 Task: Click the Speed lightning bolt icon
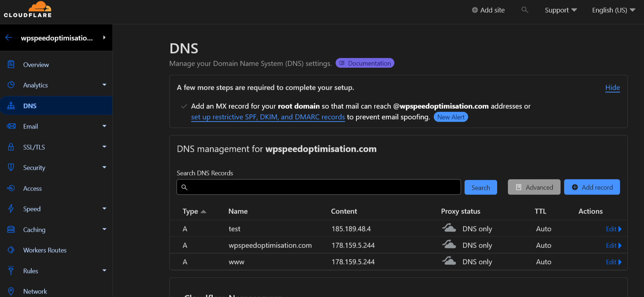point(11,208)
